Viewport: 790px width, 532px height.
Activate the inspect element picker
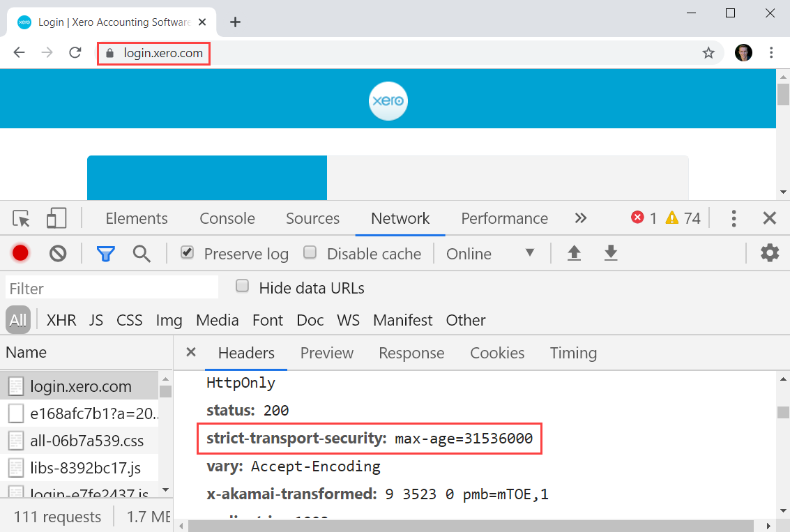pyautogui.click(x=21, y=219)
